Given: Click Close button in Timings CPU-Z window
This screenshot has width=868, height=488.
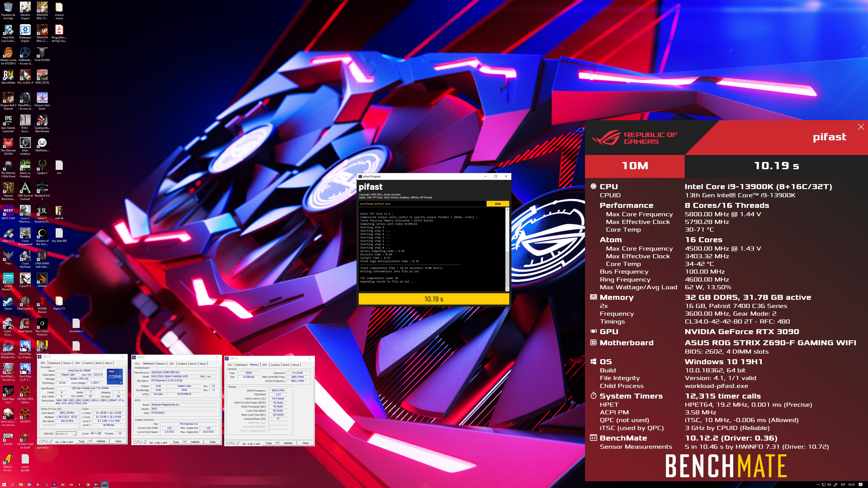Looking at the screenshot, I should pyautogui.click(x=305, y=443).
